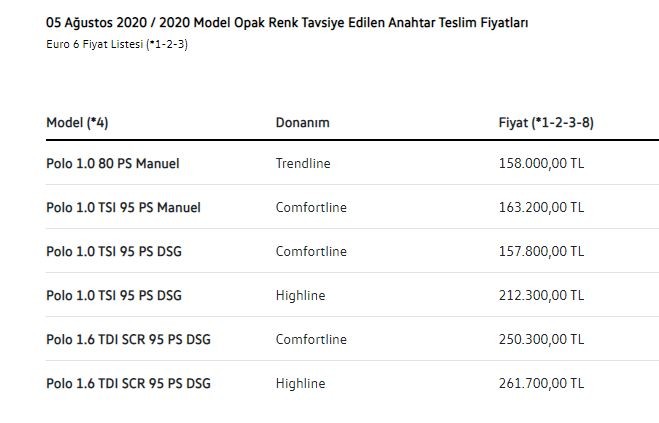Viewport: 659px width, 423px height.
Task: Click the 250.300,00 TL price
Action: 541,340
